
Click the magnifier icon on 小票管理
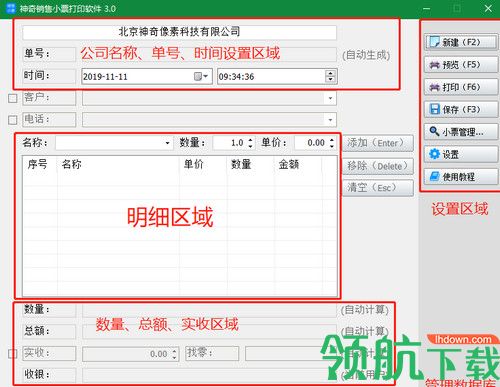tap(434, 131)
